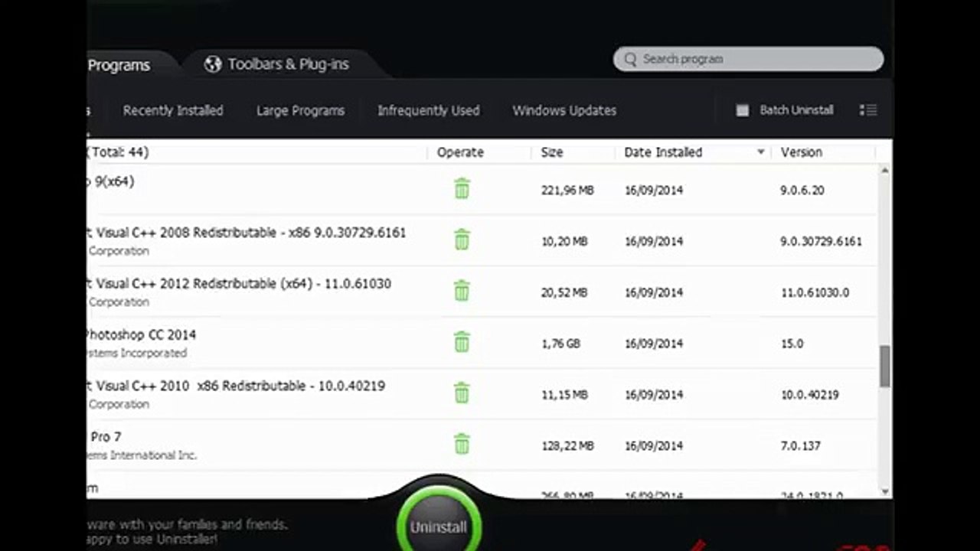Select Visual C++ 2012 Redistributable (x64) entry
The image size is (980, 551).
pyautogui.click(x=482, y=292)
